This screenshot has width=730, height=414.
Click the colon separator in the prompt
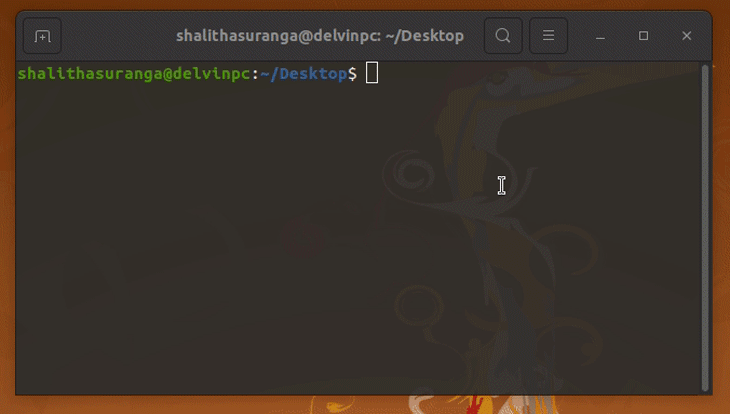(x=256, y=74)
